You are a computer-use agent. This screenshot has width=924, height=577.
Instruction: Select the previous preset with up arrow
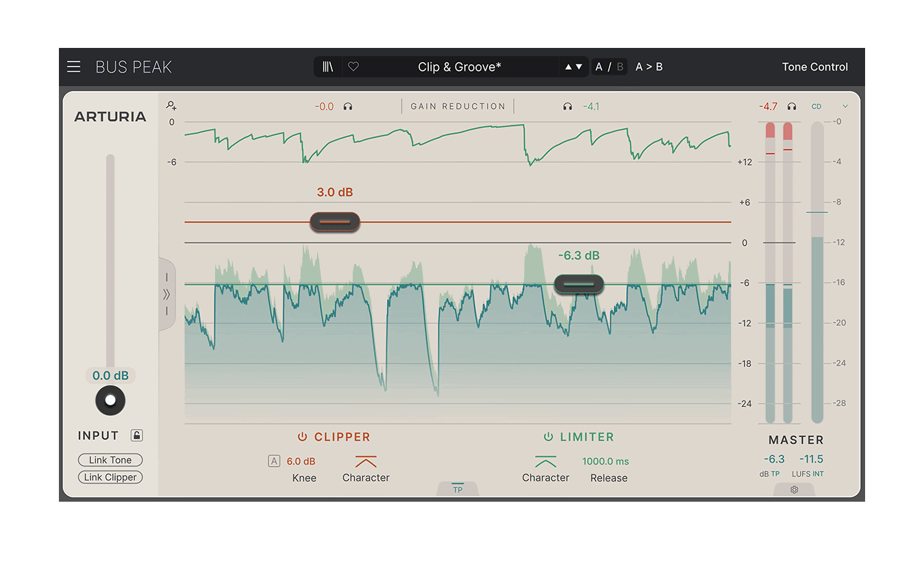[568, 66]
